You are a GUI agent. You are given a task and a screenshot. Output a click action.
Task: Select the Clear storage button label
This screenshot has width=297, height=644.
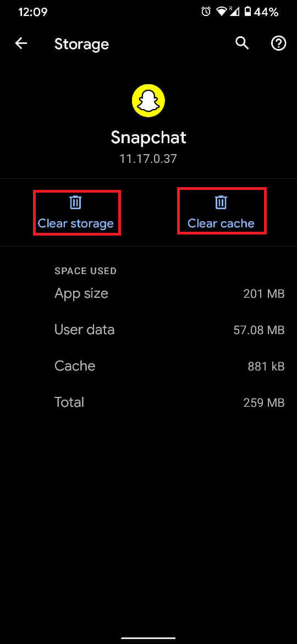75,223
